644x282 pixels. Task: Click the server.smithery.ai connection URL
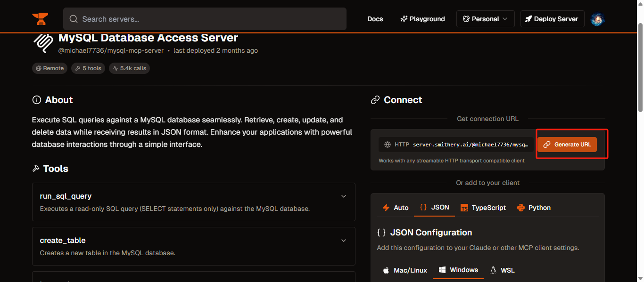click(471, 145)
